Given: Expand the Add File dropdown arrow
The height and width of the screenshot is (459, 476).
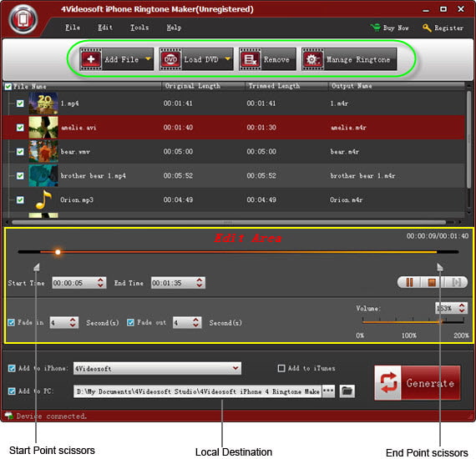Looking at the screenshot, I should coord(148,59).
